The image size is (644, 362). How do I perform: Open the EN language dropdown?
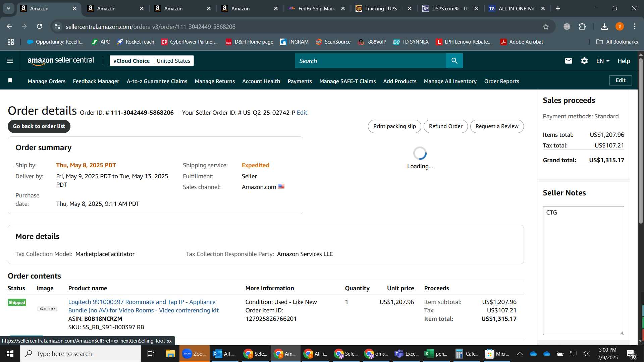[603, 61]
